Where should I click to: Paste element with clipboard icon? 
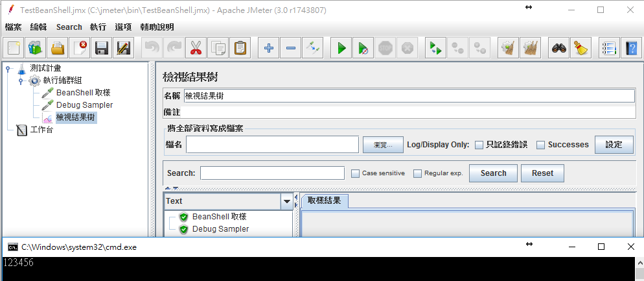pyautogui.click(x=240, y=48)
